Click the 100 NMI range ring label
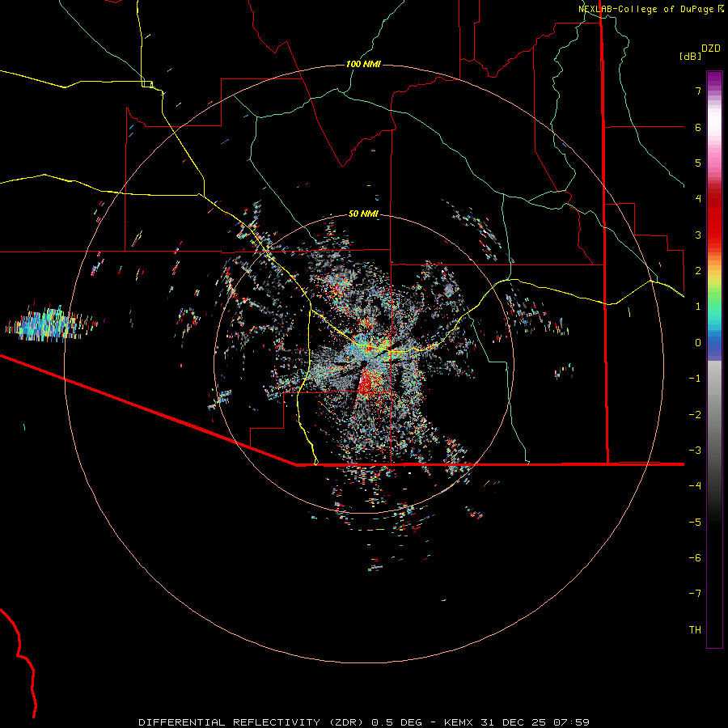728x728 pixels. coord(363,64)
